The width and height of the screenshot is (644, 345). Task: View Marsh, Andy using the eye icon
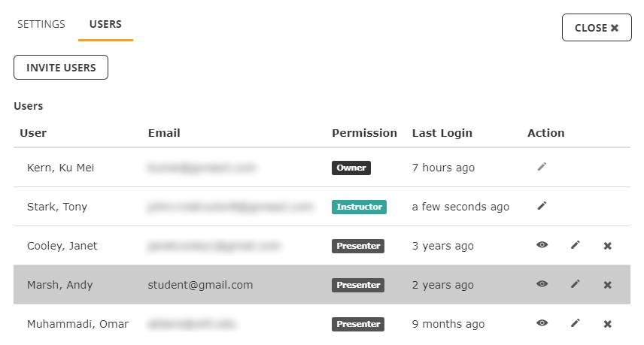[542, 284]
